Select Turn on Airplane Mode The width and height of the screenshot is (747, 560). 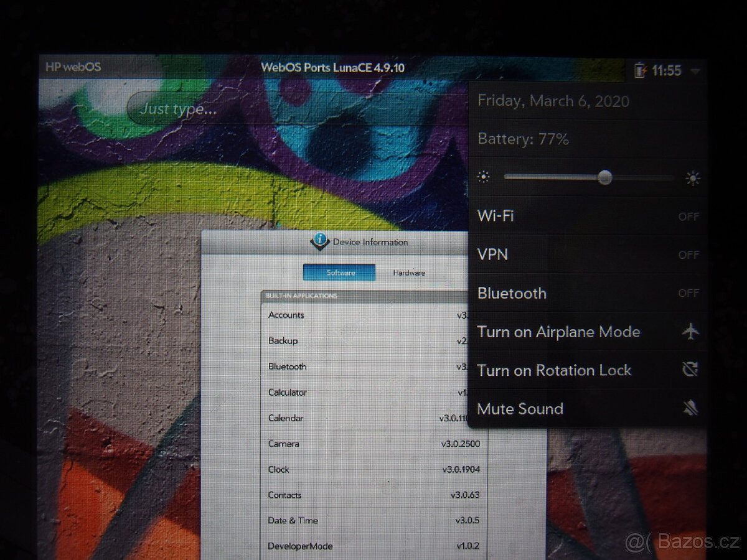click(558, 332)
